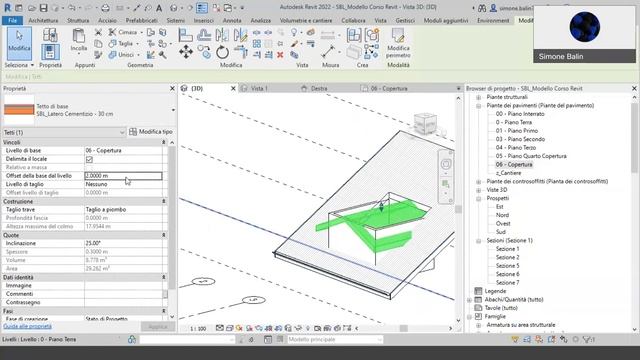Select Mirror draw axis tool
Viewport: 640px width, 360px height.
pyautogui.click(x=240, y=35)
